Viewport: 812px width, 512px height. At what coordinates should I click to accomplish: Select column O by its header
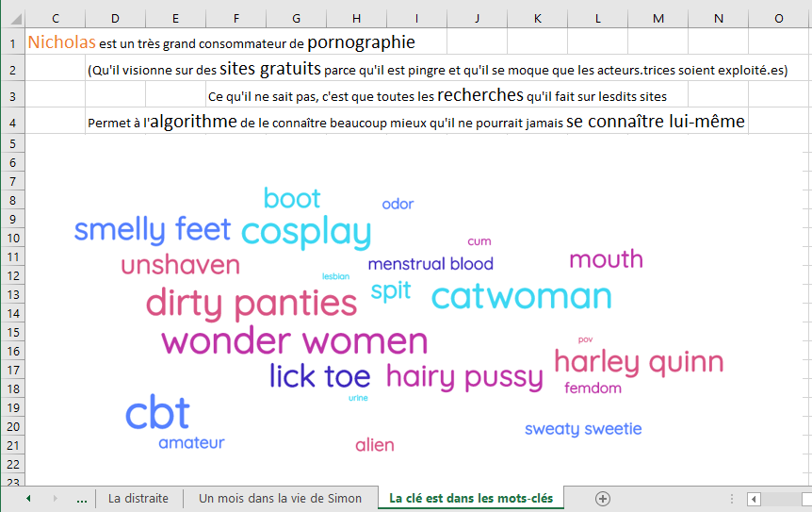click(778, 18)
